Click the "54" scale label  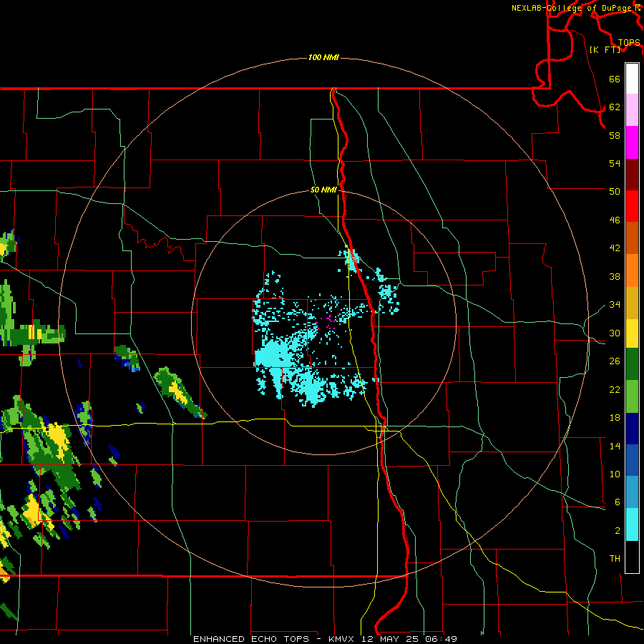point(615,163)
